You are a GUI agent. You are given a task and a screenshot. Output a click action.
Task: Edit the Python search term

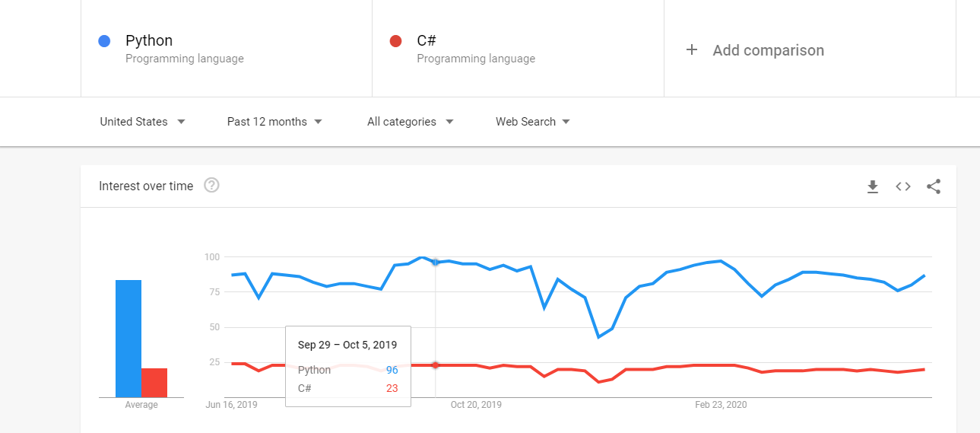coord(149,41)
